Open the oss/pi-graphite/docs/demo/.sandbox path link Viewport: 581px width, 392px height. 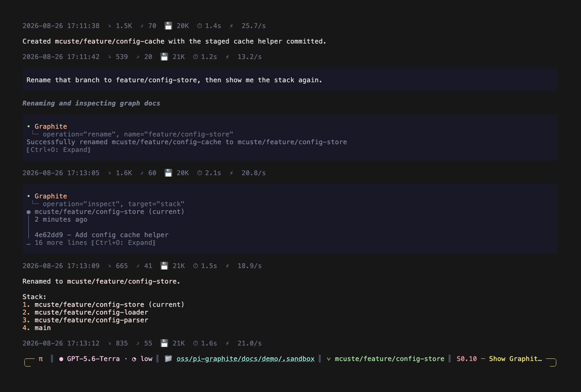pyautogui.click(x=245, y=359)
